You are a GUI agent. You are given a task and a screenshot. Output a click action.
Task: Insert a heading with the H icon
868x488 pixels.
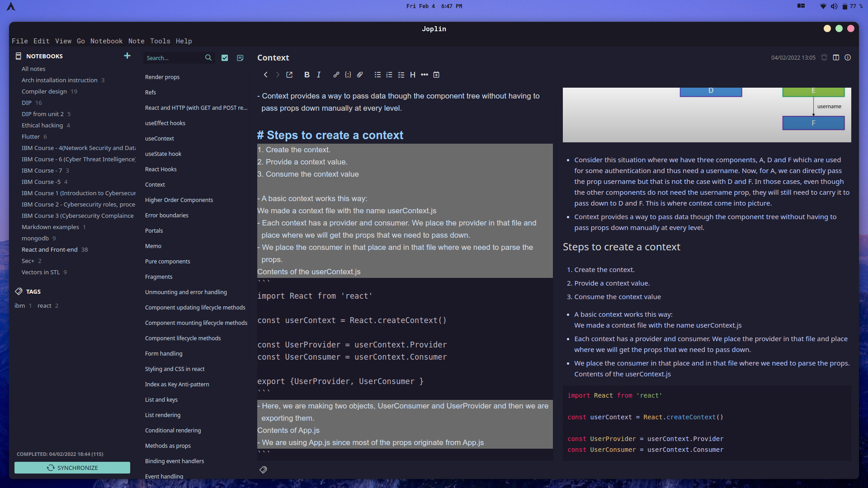click(412, 75)
